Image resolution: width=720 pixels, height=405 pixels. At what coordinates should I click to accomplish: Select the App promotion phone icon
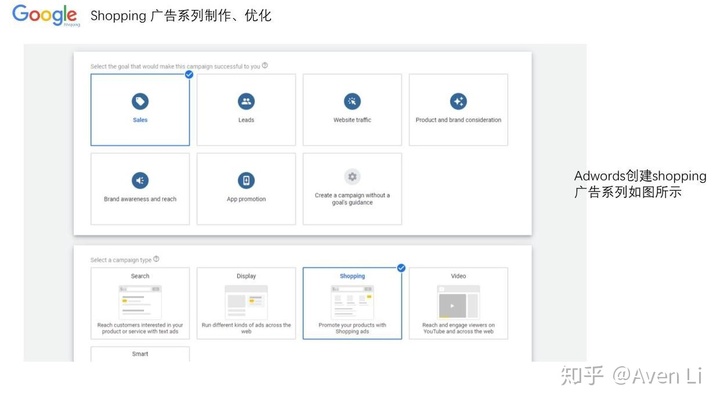246,180
